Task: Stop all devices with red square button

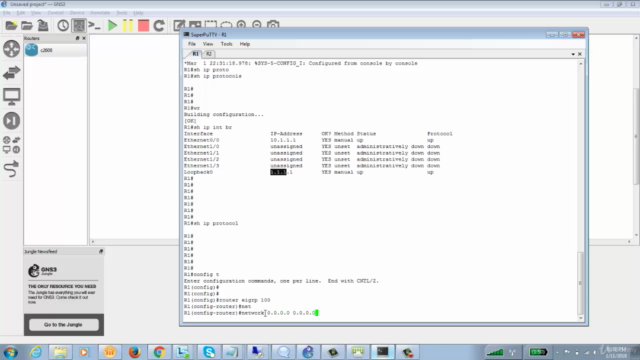Action: pyautogui.click(x=143, y=26)
